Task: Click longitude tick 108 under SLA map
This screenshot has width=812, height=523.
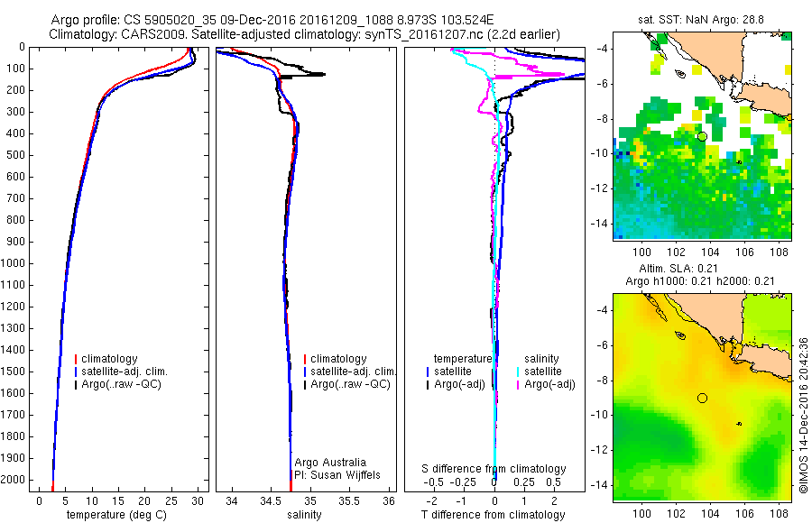Action: [x=780, y=513]
